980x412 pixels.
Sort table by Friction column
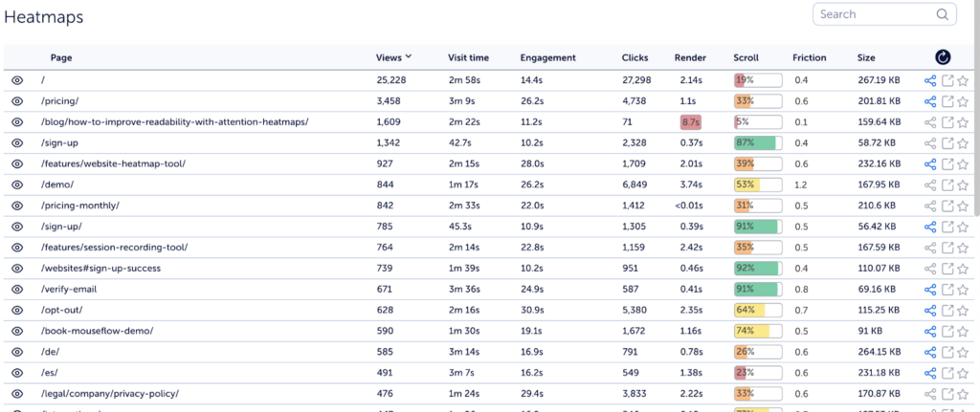point(810,58)
